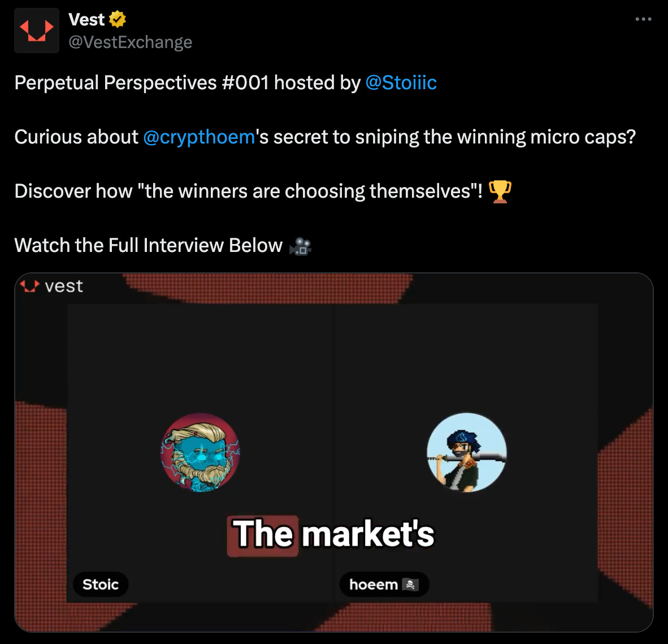Screen dimensions: 668x644
Task: Click the Stoic name label
Action: (101, 584)
